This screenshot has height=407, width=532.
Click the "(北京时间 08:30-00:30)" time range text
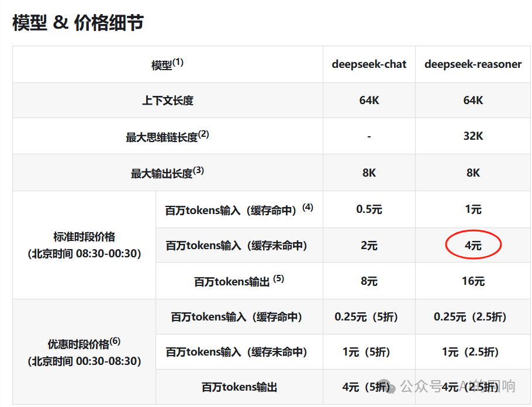[84, 254]
